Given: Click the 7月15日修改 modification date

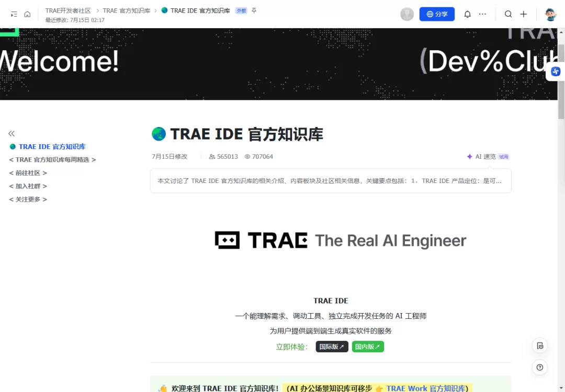Looking at the screenshot, I should [169, 157].
